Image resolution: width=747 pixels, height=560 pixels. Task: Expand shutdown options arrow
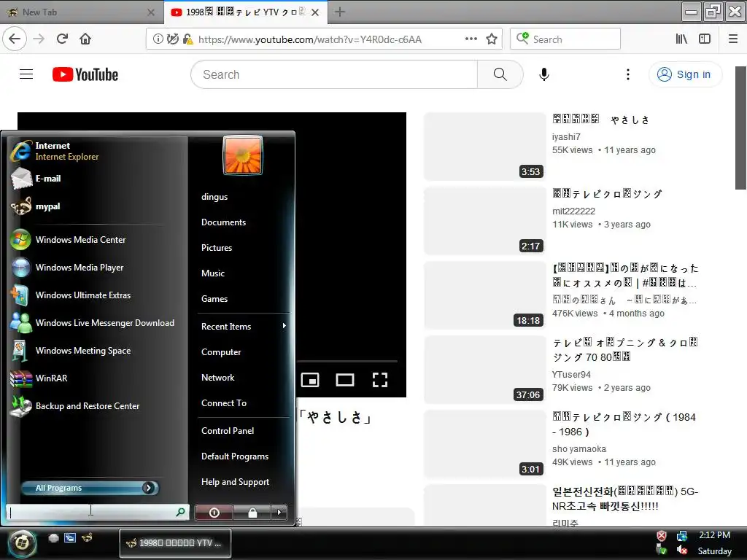point(279,513)
